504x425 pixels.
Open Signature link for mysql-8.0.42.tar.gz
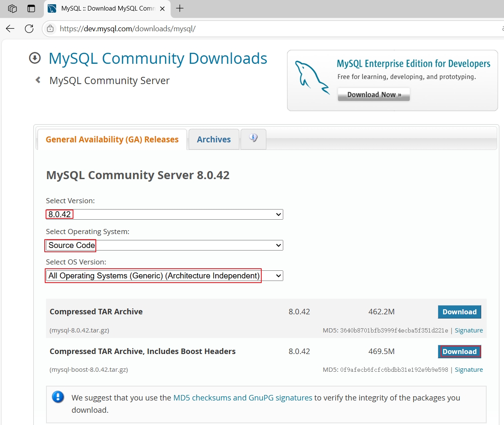click(469, 330)
